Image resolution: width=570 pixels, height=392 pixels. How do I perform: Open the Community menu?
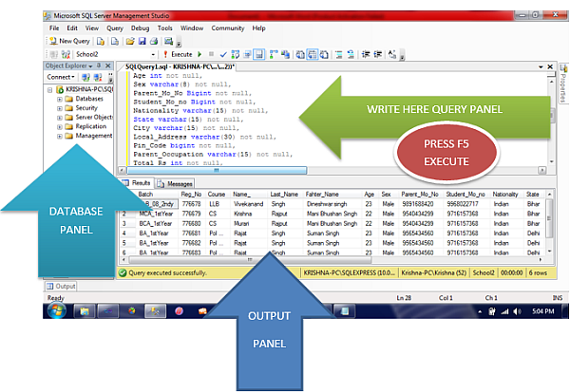point(228,28)
